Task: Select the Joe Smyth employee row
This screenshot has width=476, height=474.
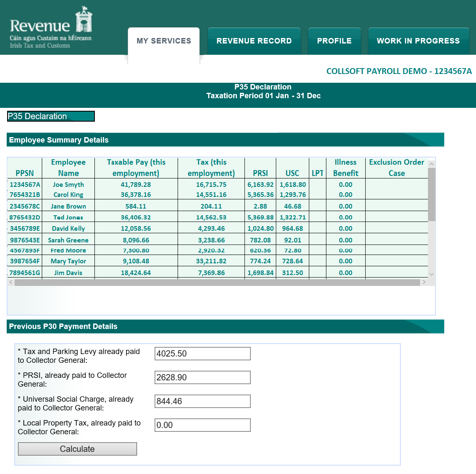Action: (x=69, y=184)
